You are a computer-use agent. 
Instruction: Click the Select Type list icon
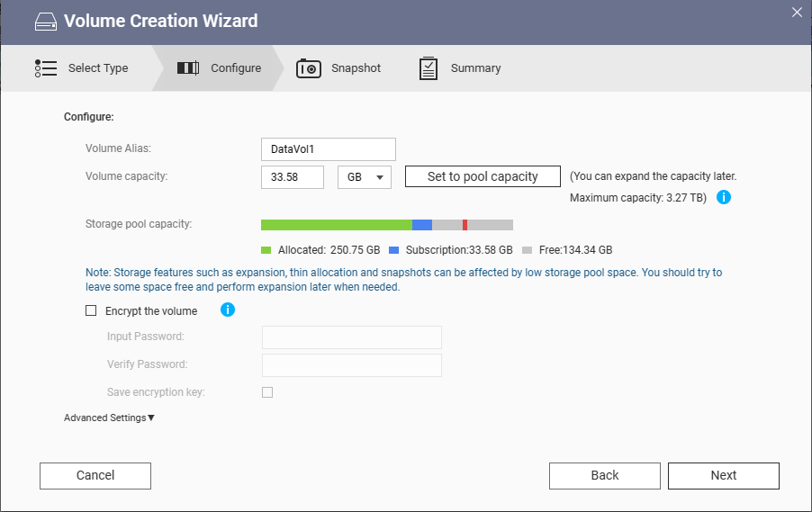pos(46,68)
